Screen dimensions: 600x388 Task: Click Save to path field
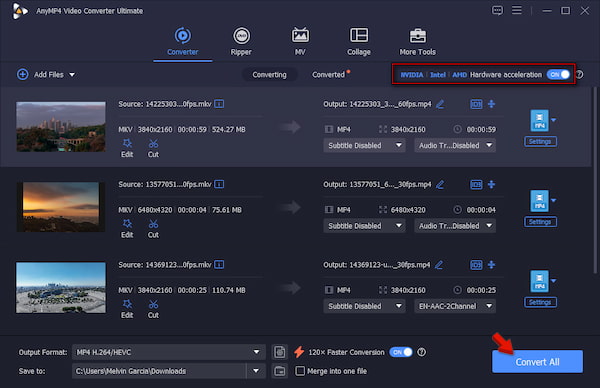coord(159,371)
